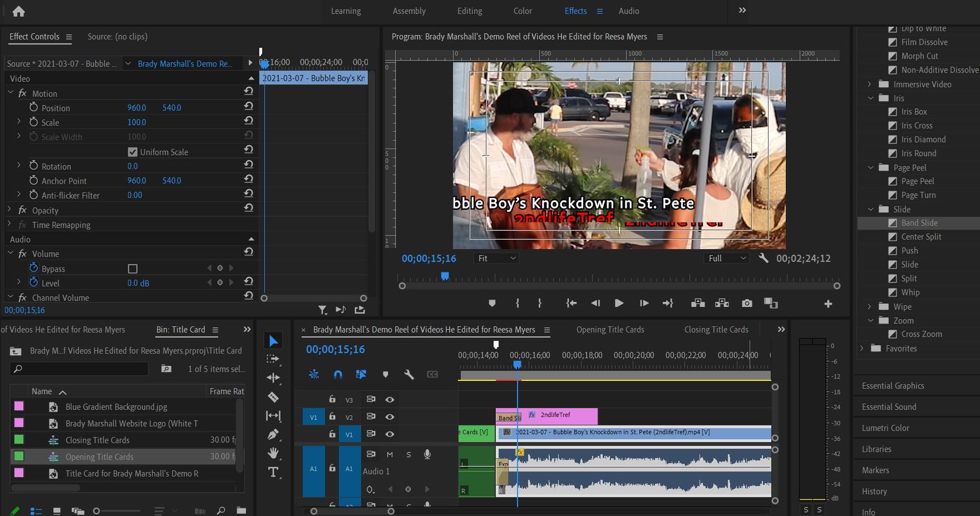Select the Selection tool arrow

point(273,341)
